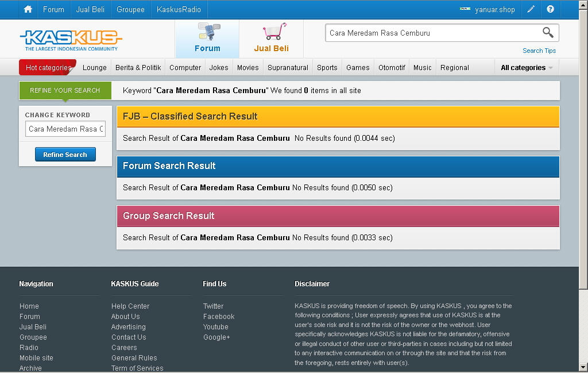
Task: Expand the All categories dropdown
Action: pyautogui.click(x=527, y=68)
